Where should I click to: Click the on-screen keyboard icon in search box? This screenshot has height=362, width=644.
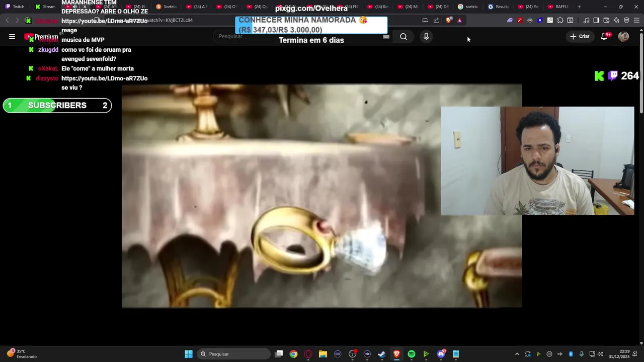coord(386,36)
